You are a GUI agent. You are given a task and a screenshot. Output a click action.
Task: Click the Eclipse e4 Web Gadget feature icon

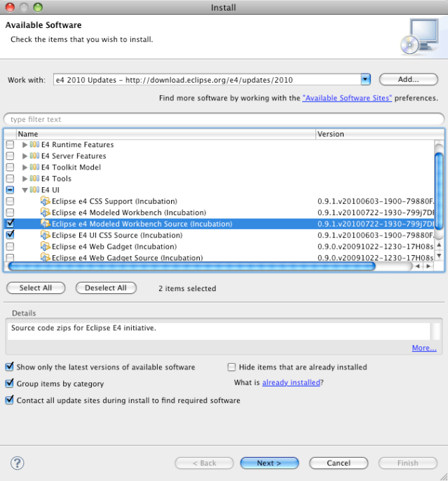click(46, 247)
